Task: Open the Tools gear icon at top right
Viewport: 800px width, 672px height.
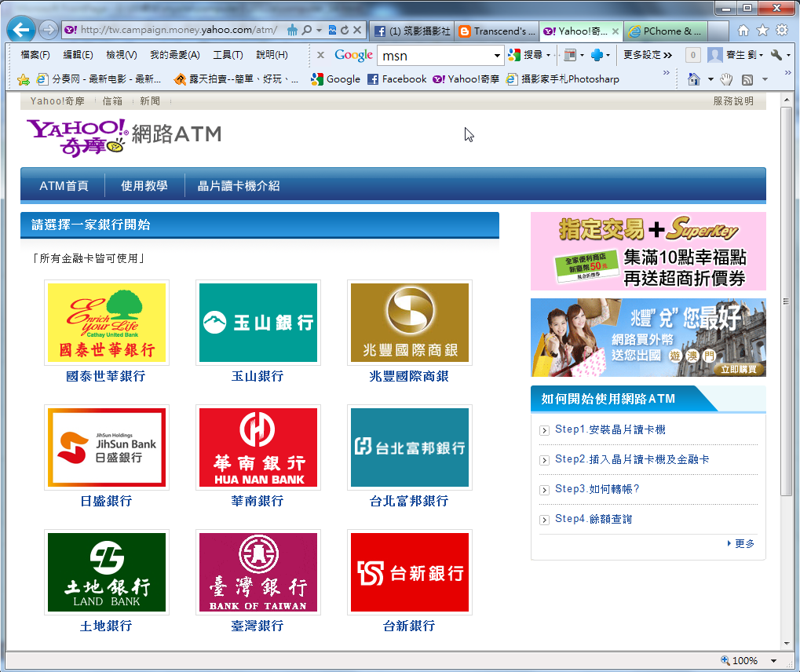Action: click(x=782, y=30)
